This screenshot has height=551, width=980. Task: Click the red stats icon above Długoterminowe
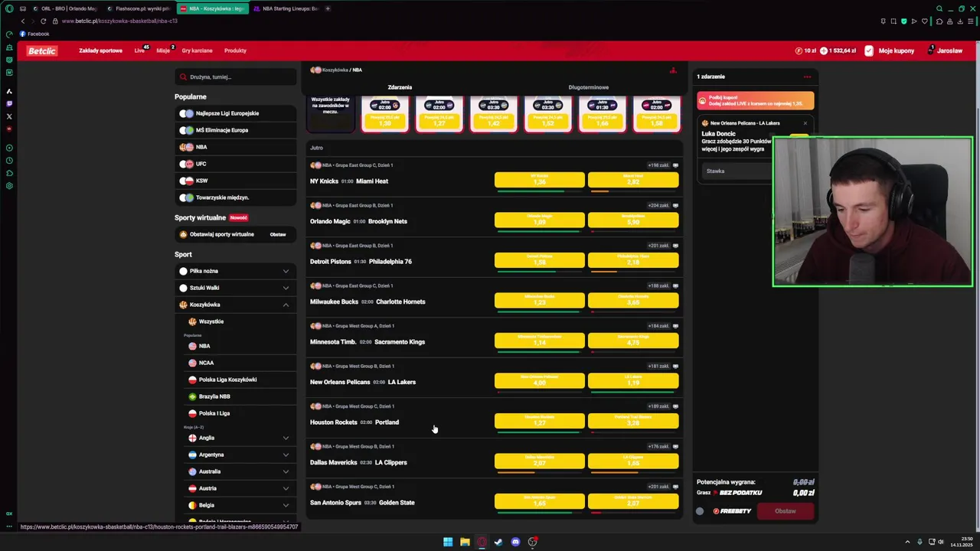click(673, 70)
